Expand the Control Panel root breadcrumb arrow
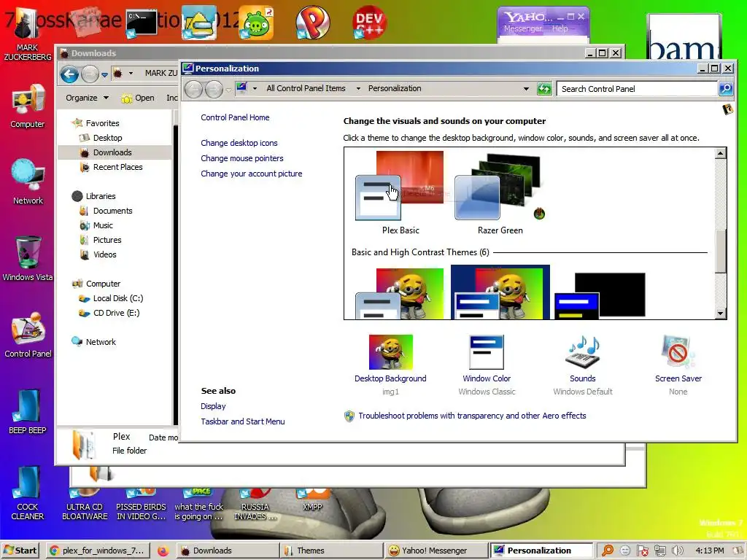 point(255,88)
